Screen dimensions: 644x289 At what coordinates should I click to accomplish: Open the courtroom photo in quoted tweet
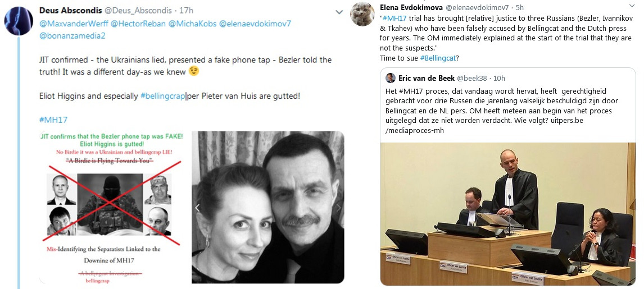(507, 214)
